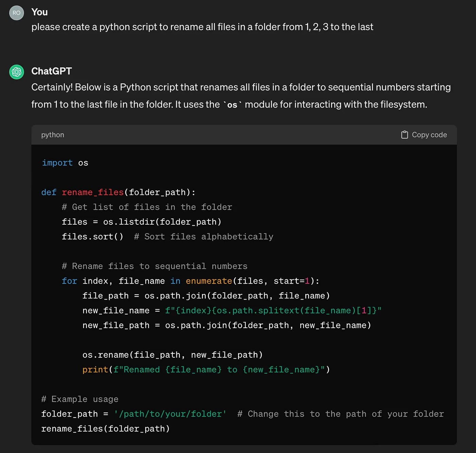Click the os.rename(file_path, new_file_path) line
This screenshot has height=453, width=476.
coord(172,355)
